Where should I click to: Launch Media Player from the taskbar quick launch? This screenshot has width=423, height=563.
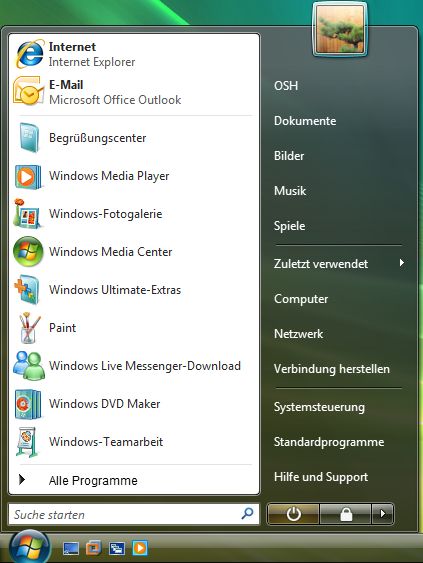(x=140, y=548)
